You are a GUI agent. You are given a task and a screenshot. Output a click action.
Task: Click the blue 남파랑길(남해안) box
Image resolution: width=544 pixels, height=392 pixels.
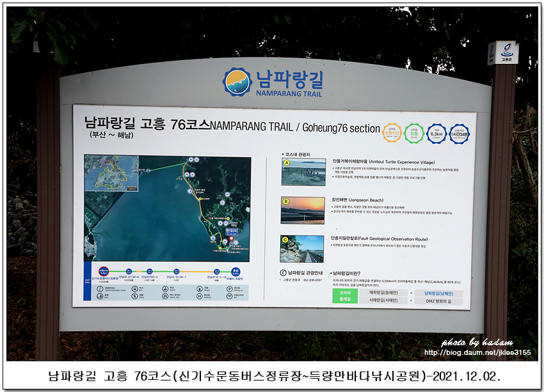click(x=439, y=294)
